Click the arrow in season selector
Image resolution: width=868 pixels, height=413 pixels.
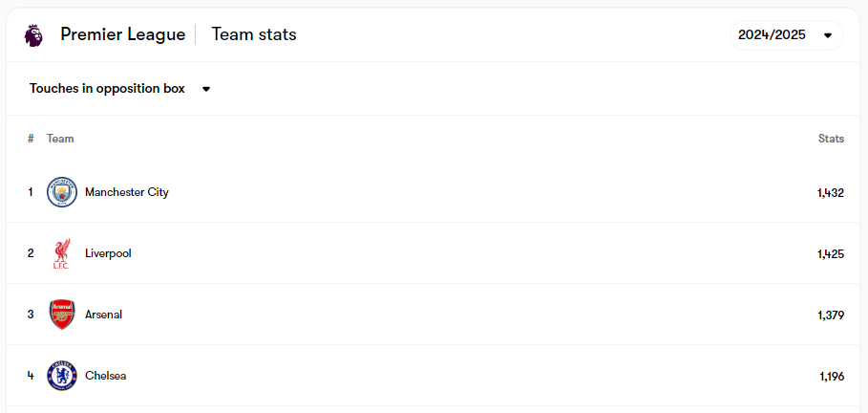828,35
